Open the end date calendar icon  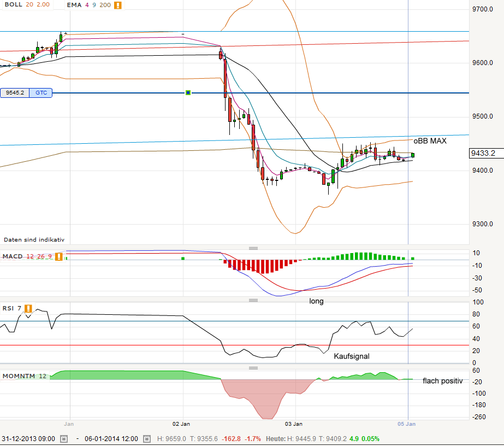coord(147,438)
